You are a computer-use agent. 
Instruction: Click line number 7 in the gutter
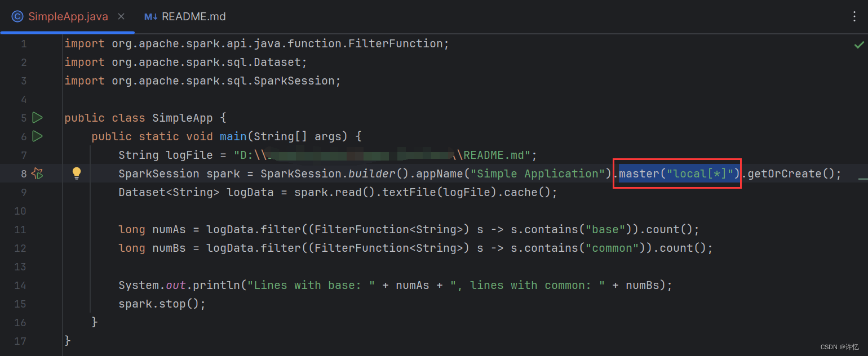click(23, 155)
